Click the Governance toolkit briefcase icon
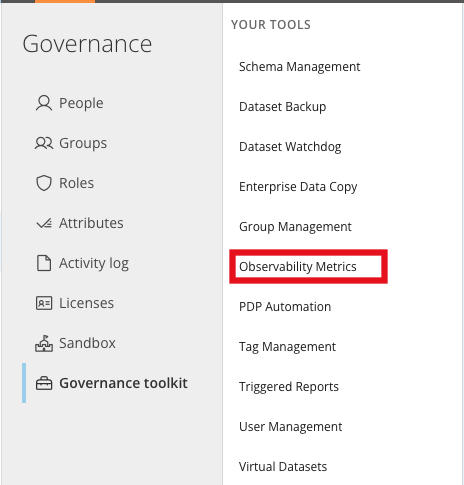This screenshot has height=485, width=464. [x=44, y=383]
